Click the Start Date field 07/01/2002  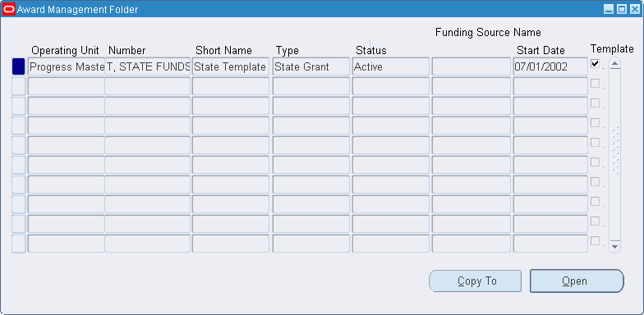550,66
